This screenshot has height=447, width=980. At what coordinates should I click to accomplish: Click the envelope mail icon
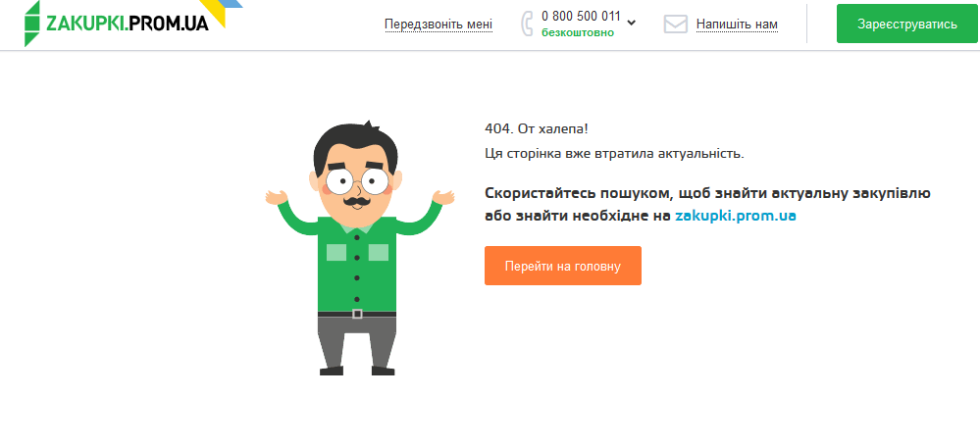[x=675, y=25]
